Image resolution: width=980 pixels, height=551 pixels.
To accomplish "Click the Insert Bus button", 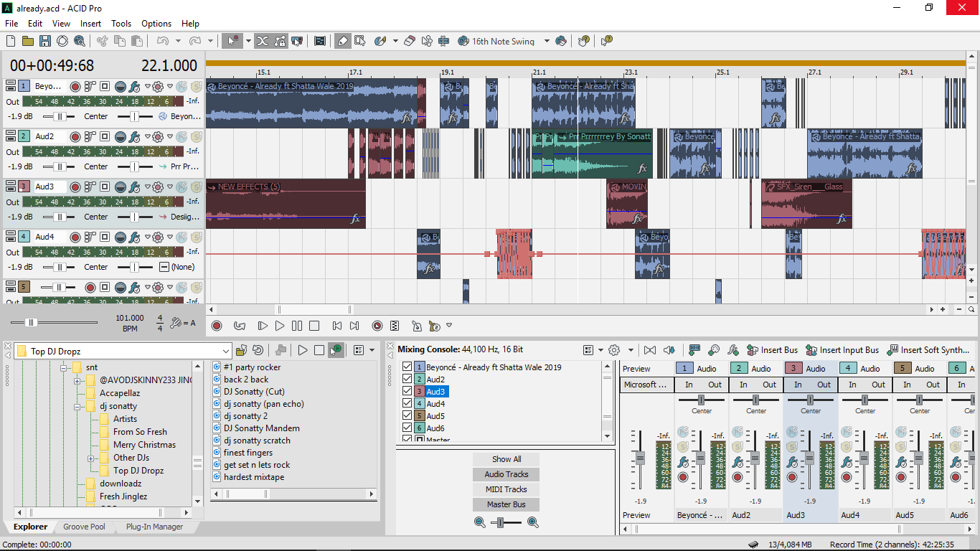I will tap(772, 350).
